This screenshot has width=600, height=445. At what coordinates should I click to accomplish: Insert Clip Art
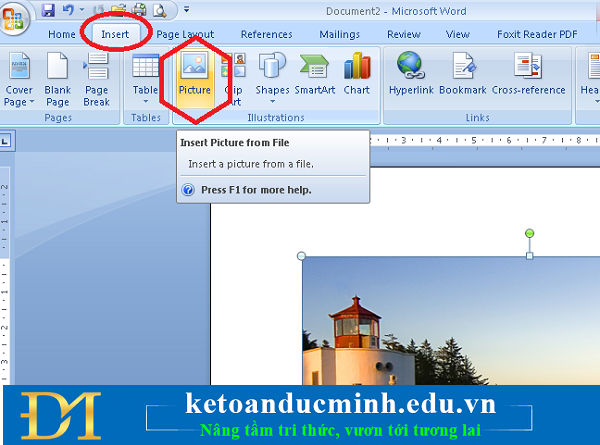233,80
